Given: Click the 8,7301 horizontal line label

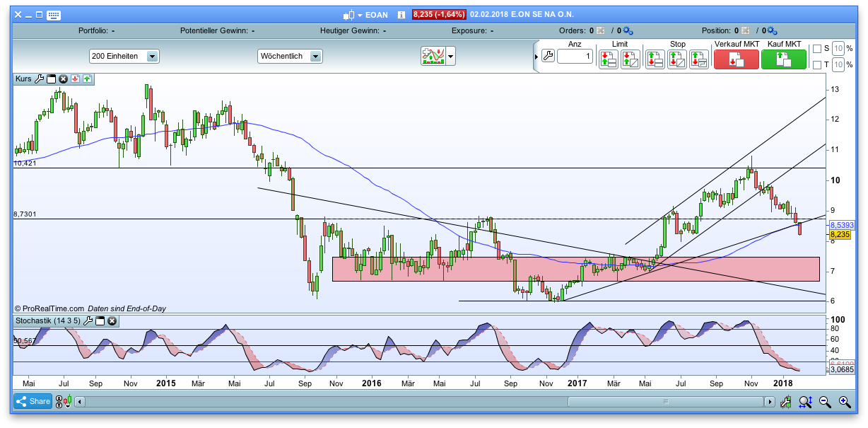Looking at the screenshot, I should coord(25,214).
